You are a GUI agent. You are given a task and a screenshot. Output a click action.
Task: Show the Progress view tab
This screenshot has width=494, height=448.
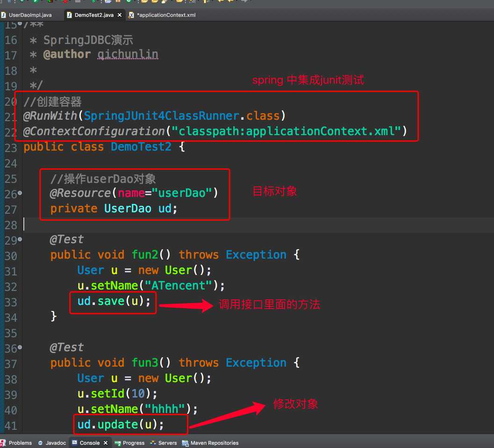click(x=129, y=443)
